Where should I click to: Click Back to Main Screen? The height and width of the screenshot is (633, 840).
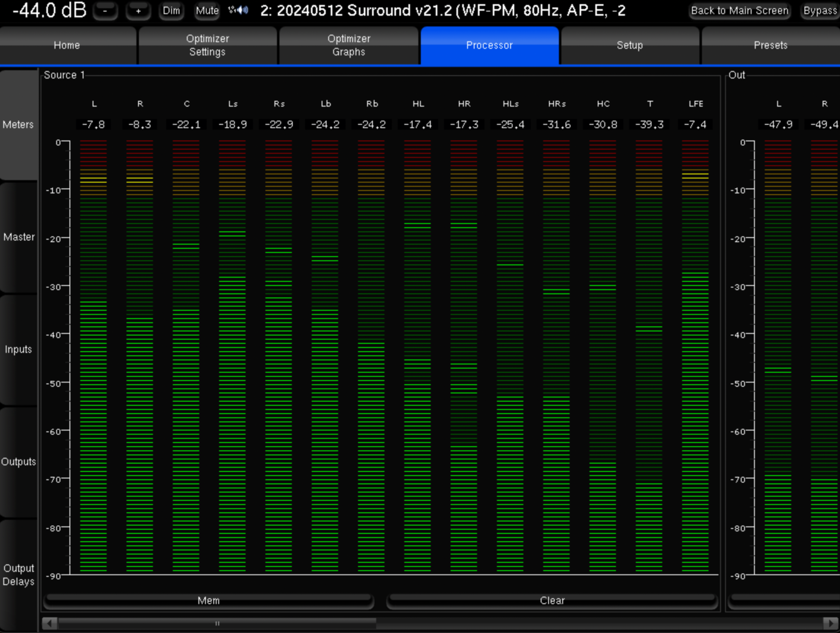pos(739,11)
